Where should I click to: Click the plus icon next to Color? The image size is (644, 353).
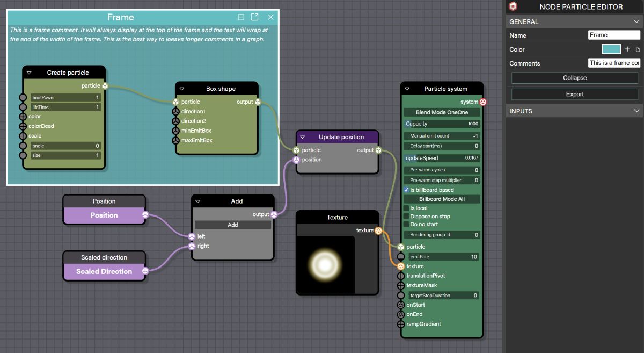pyautogui.click(x=627, y=49)
